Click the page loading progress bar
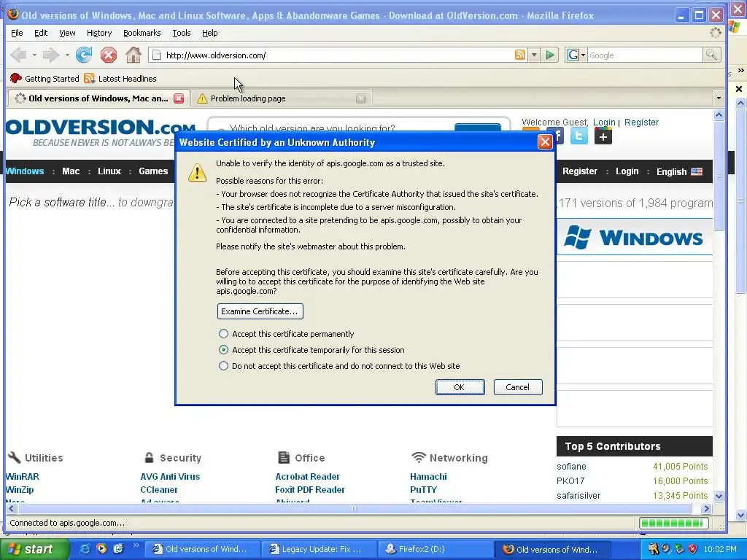The height and width of the screenshot is (560, 747). pos(673,523)
